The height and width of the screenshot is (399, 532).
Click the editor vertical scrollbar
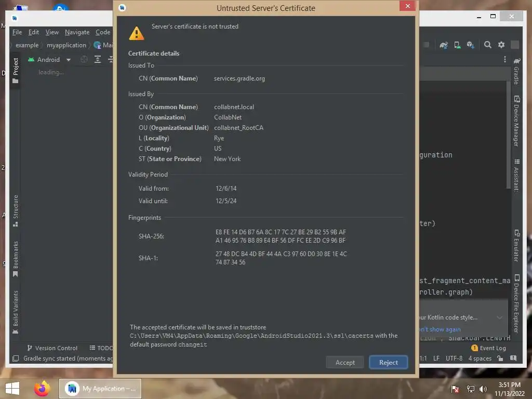[x=509, y=135]
